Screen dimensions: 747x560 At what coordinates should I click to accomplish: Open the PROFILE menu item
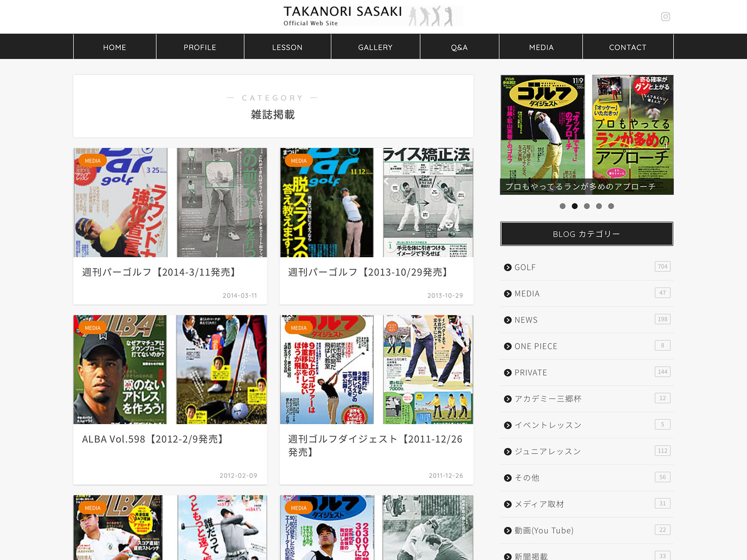[x=200, y=47]
